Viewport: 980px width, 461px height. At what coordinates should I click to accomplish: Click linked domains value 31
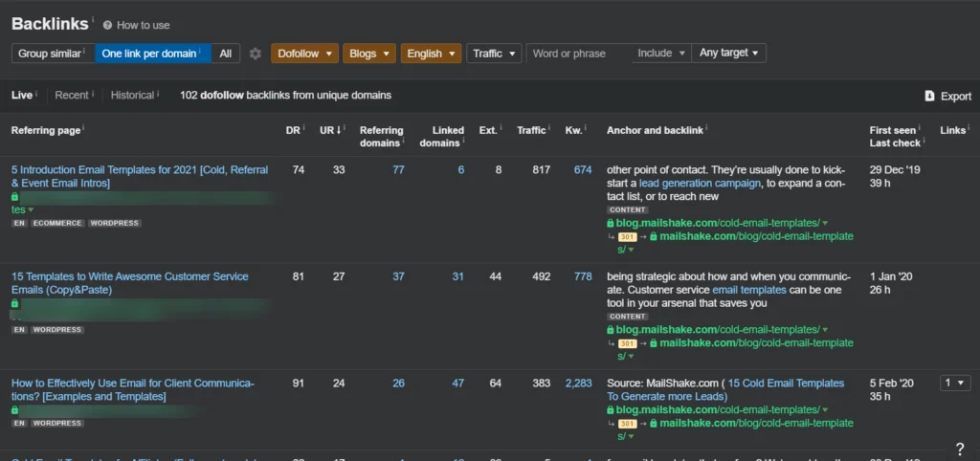click(x=458, y=276)
